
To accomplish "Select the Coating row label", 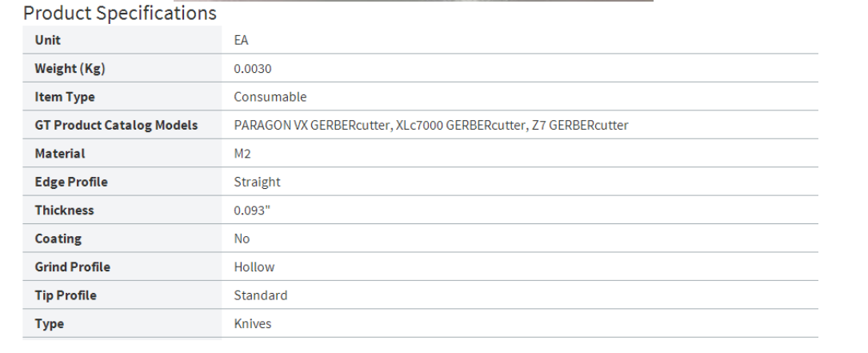I will click(58, 239).
